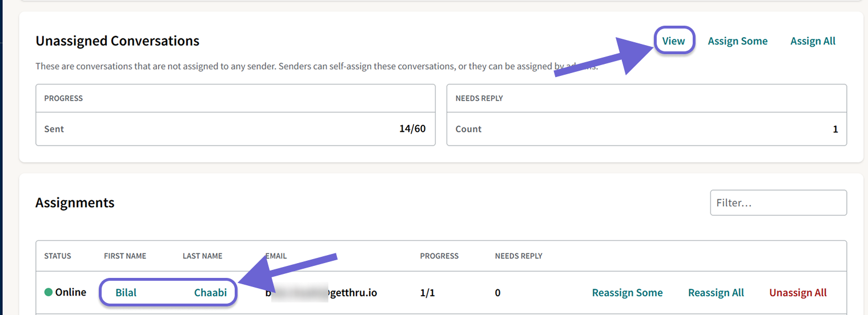Image resolution: width=868 pixels, height=315 pixels.
Task: Click NEEDS REPLY column header in Assignments table
Action: click(x=519, y=256)
